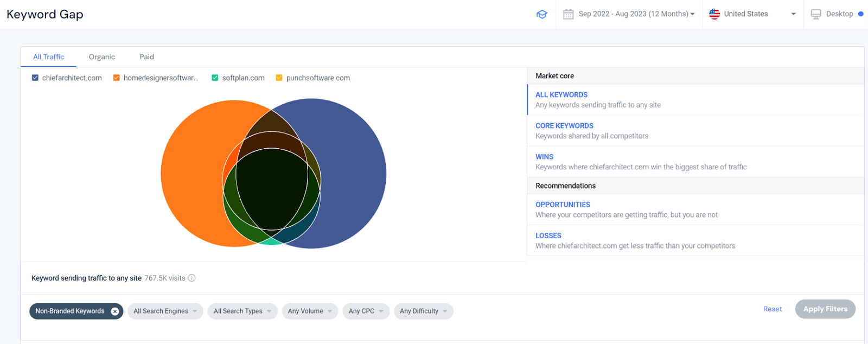This screenshot has width=868, height=344.
Task: Click the Reset link
Action: (773, 309)
